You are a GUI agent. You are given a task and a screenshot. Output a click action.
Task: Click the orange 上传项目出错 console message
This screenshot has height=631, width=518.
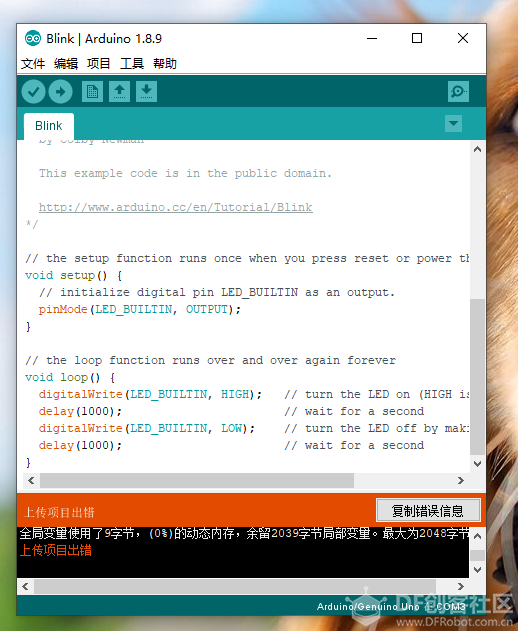click(x=56, y=551)
